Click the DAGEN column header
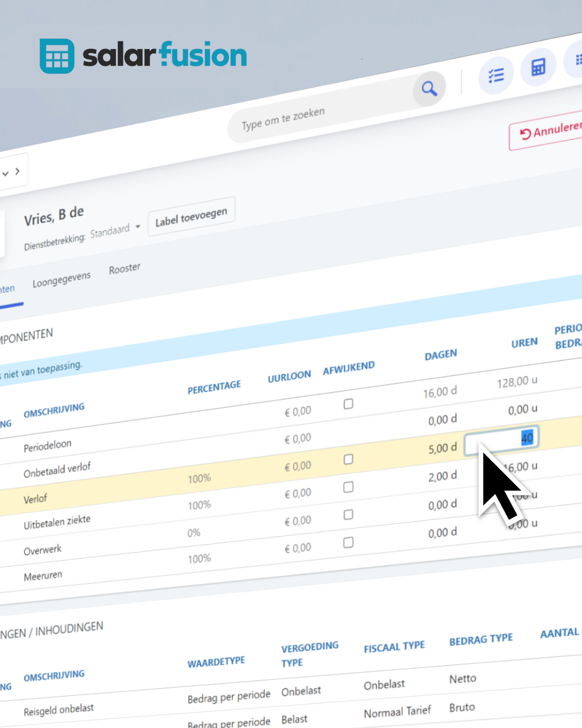Viewport: 582px width, 728px height. 441,355
